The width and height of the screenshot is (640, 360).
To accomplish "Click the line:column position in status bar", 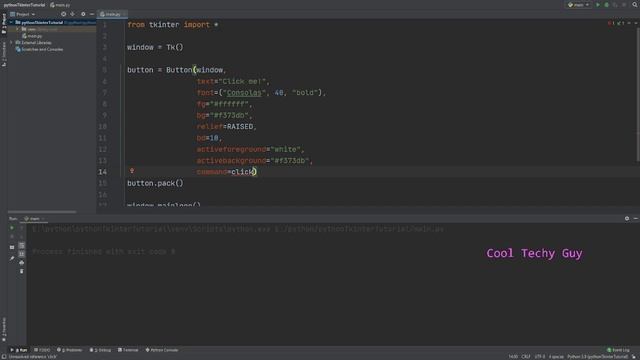I will (x=513, y=357).
